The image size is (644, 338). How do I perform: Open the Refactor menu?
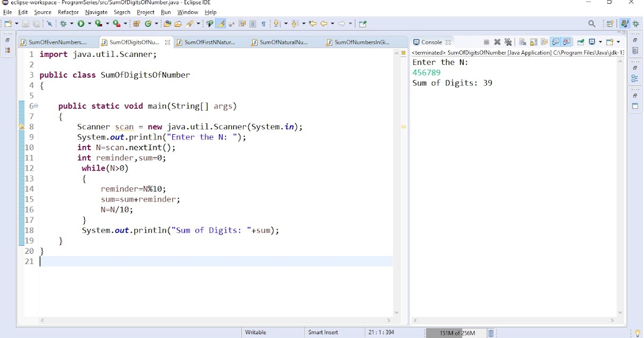point(68,12)
